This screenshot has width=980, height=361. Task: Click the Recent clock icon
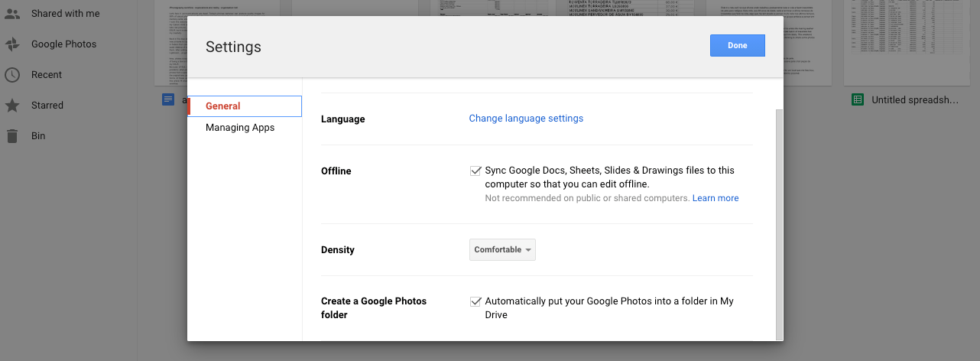tap(12, 75)
